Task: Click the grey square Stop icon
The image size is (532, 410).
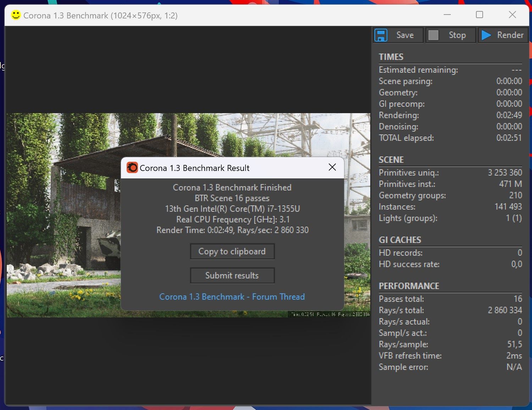Action: (x=433, y=35)
